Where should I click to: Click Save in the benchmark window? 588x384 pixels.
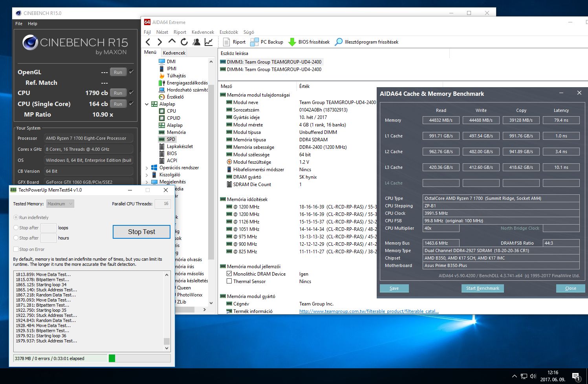(394, 288)
